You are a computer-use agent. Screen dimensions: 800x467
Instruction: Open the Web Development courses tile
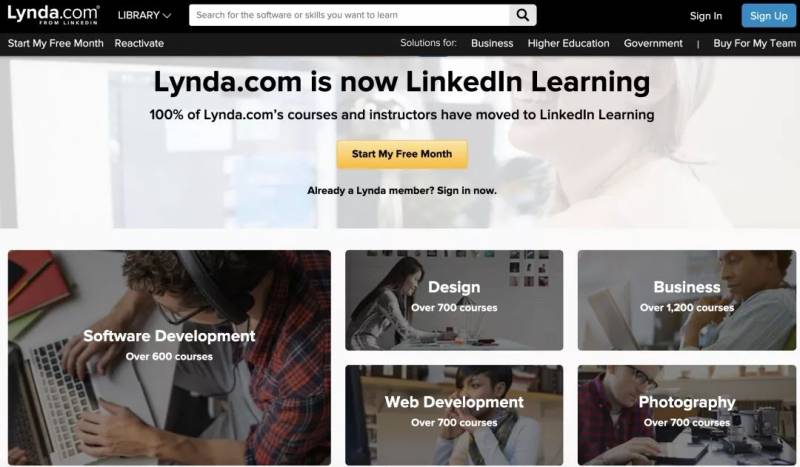pos(454,415)
